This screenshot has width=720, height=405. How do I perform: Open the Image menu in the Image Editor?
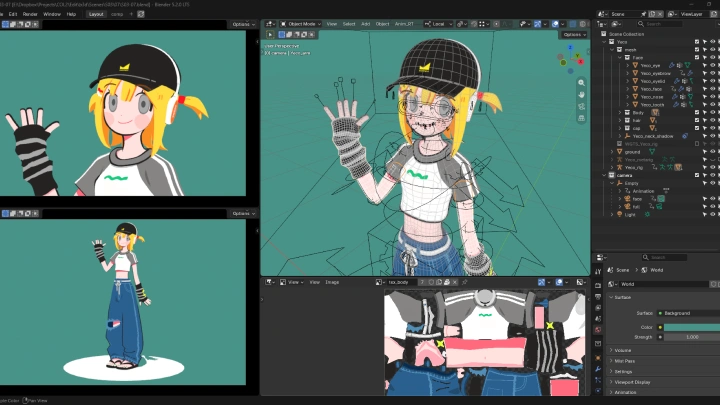(332, 282)
